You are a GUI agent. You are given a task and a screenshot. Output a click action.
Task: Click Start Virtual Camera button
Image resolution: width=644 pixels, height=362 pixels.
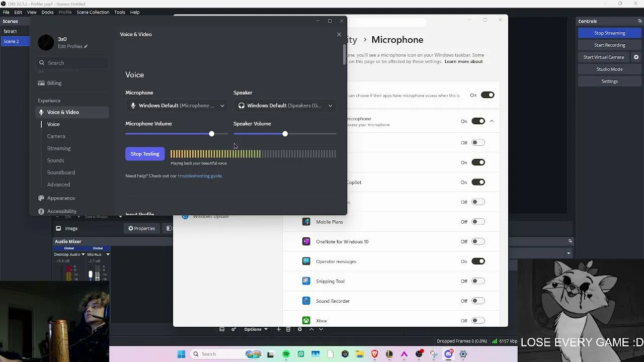604,57
